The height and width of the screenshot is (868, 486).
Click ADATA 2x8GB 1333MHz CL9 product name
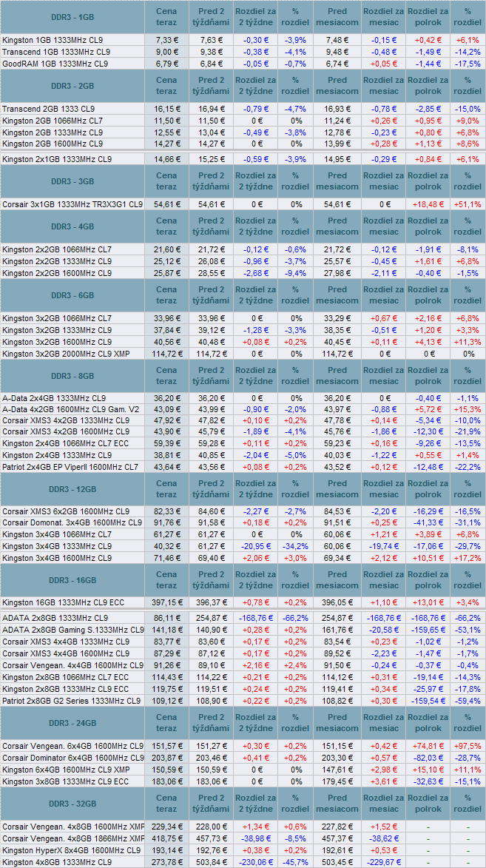point(55,618)
